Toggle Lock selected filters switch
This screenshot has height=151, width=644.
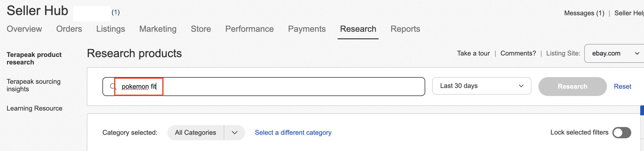click(621, 133)
